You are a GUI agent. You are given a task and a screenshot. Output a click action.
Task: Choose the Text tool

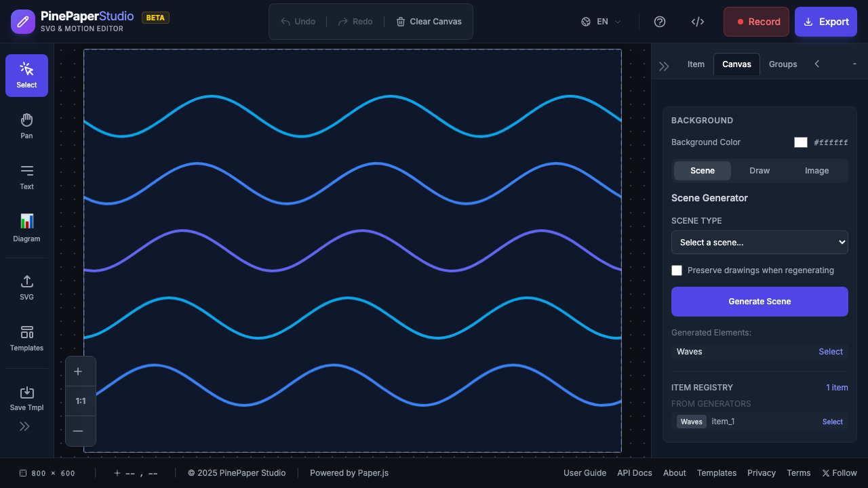click(x=26, y=177)
